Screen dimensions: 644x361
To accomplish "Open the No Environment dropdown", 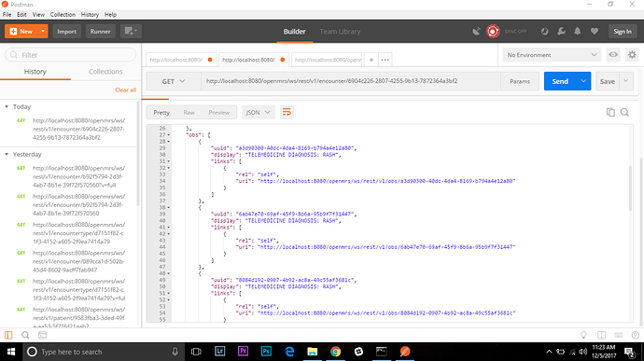I will [x=552, y=55].
